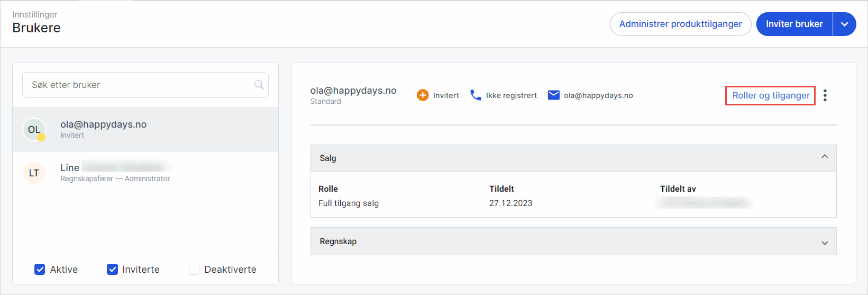
Task: Click the ola@happydays.no email contact text
Action: click(598, 96)
